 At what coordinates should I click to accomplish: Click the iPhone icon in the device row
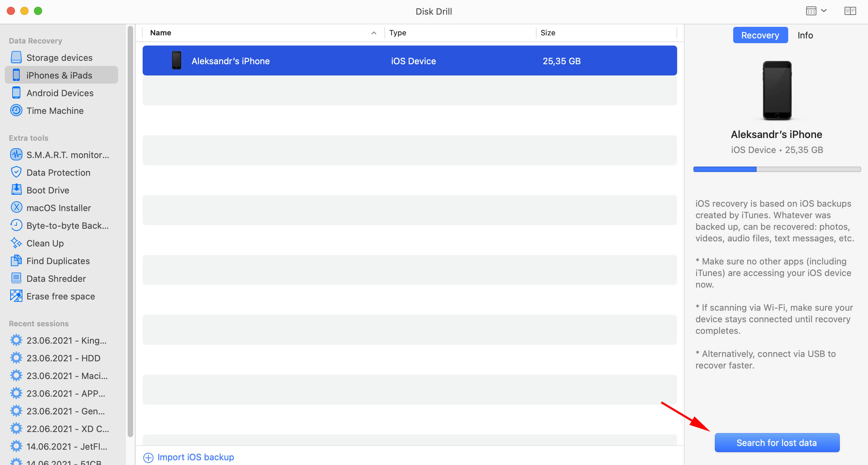177,61
